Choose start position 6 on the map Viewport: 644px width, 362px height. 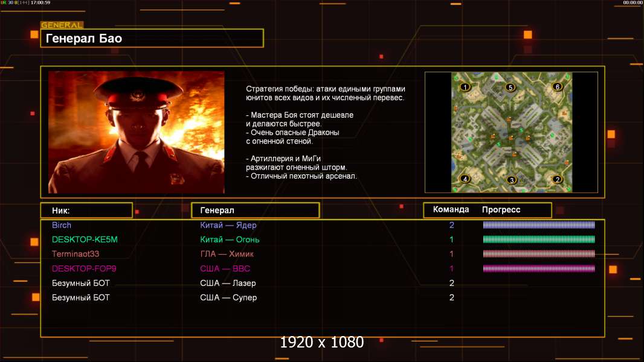pyautogui.click(x=558, y=86)
